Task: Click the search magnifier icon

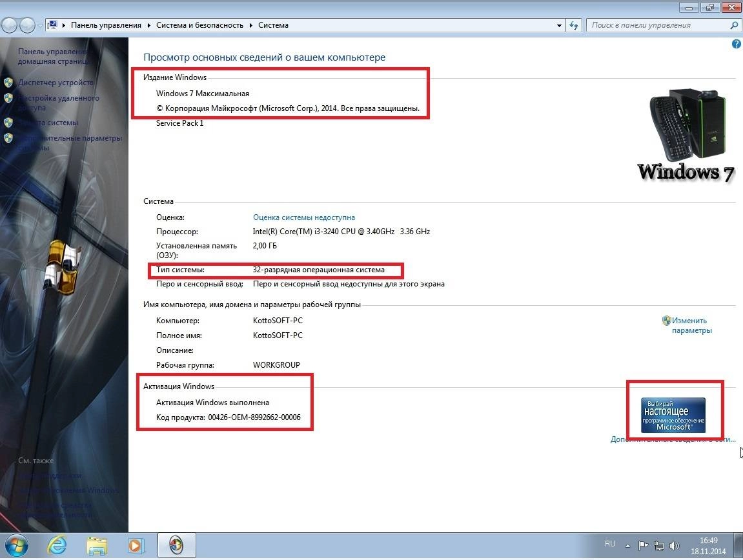Action: [734, 25]
